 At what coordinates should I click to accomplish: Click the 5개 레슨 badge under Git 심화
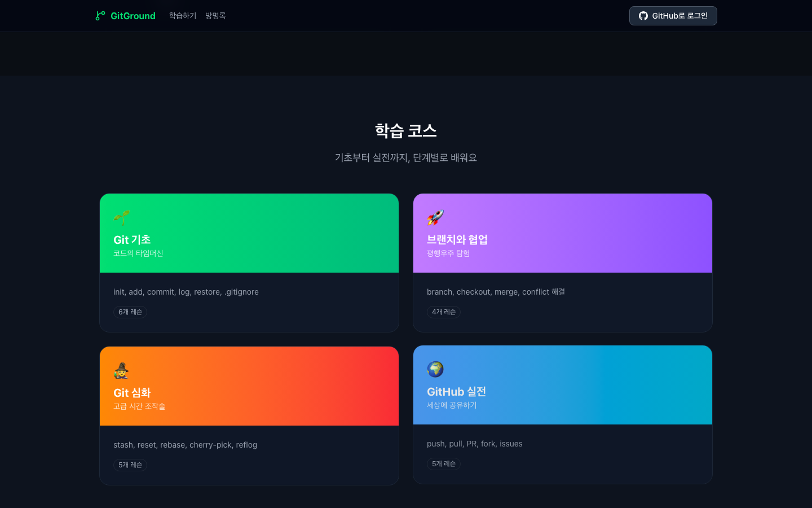(130, 465)
